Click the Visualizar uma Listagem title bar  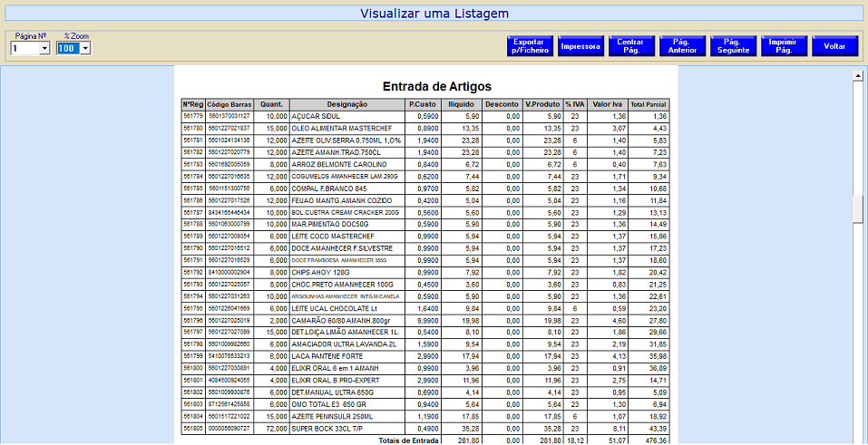[x=434, y=14]
